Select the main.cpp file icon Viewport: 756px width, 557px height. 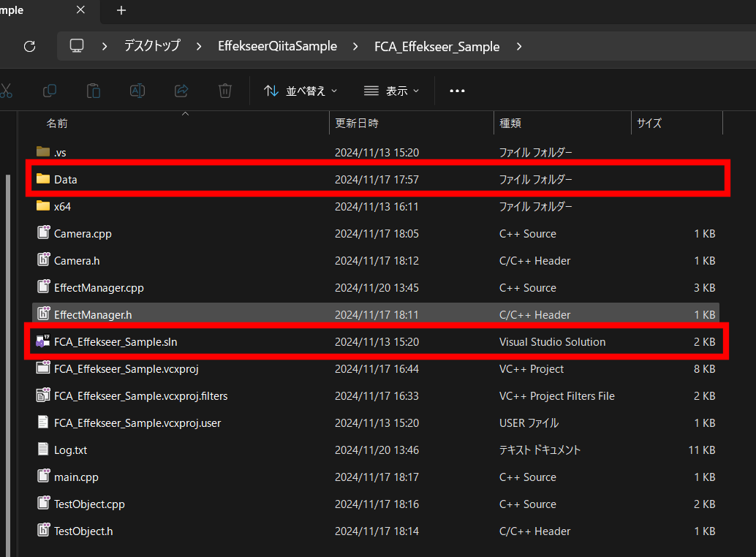43,476
